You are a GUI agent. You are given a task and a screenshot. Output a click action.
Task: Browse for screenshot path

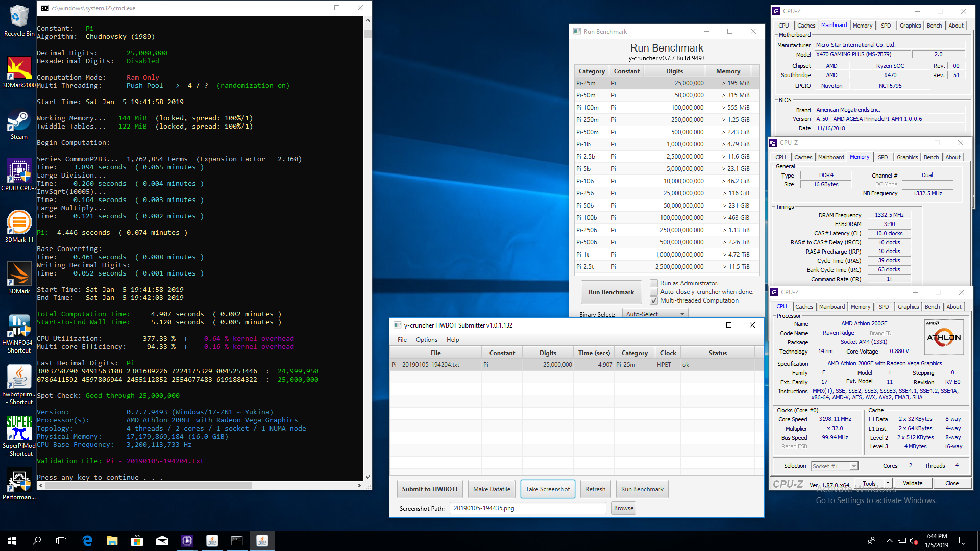[x=624, y=508]
